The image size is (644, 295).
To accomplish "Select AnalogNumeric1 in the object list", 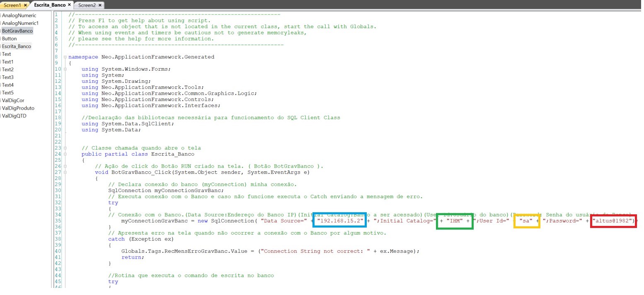I will [20, 23].
